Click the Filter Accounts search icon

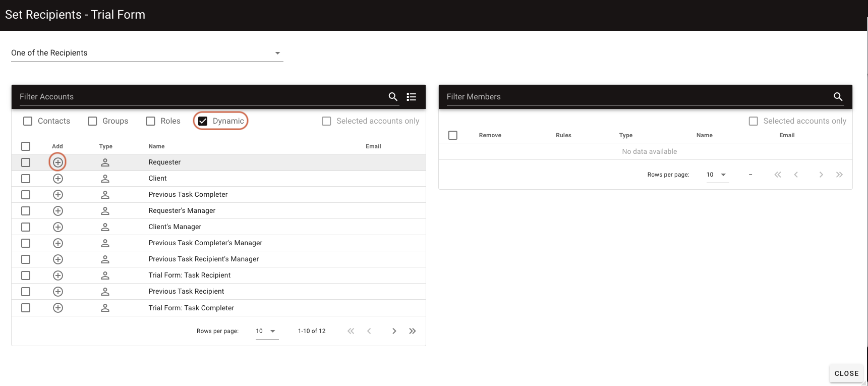click(x=393, y=97)
